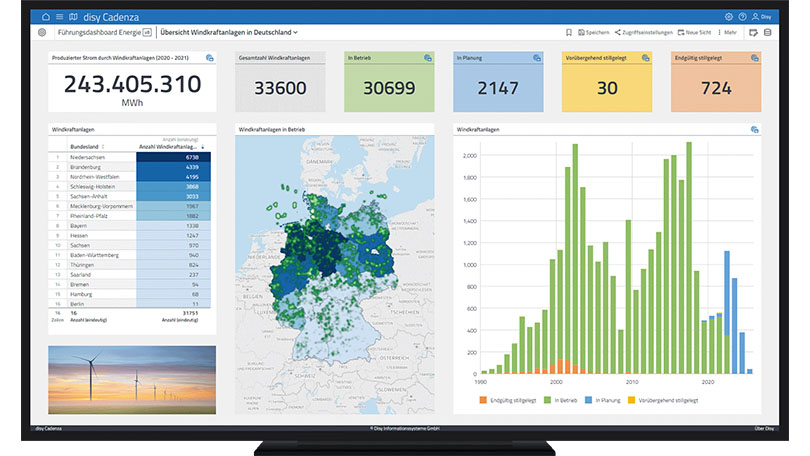Image resolution: width=810 pixels, height=456 pixels.
Task: Select the Baden-Württemberg table row
Action: 130,255
